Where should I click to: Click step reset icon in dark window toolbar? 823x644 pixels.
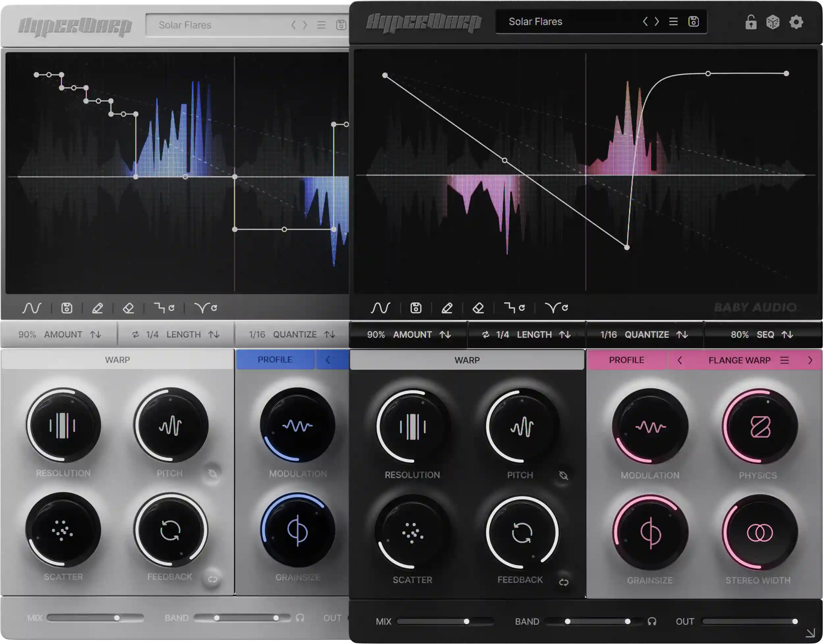[x=514, y=308]
